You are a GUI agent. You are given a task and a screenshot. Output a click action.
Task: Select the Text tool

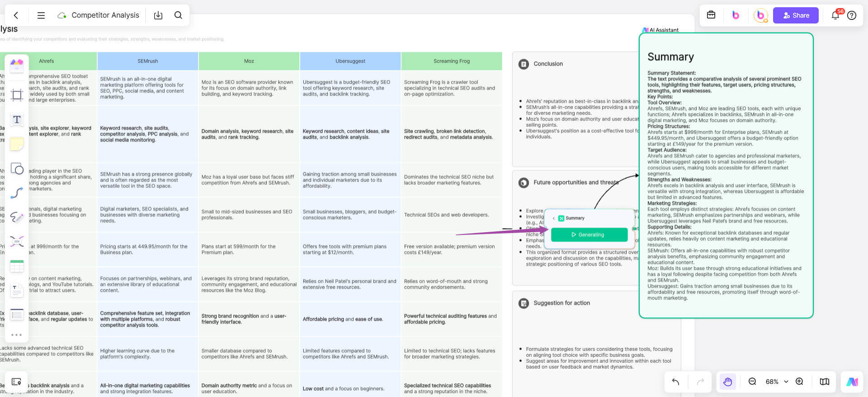pyautogui.click(x=17, y=120)
